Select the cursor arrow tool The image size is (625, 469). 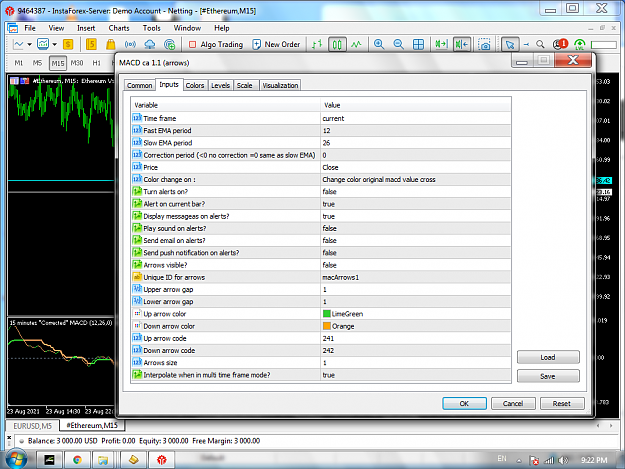[510, 44]
